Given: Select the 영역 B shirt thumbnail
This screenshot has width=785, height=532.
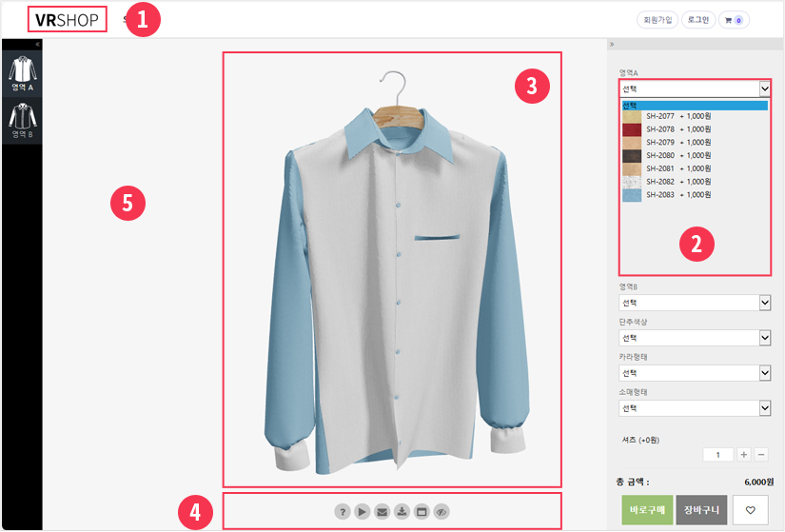Looking at the screenshot, I should (22, 121).
